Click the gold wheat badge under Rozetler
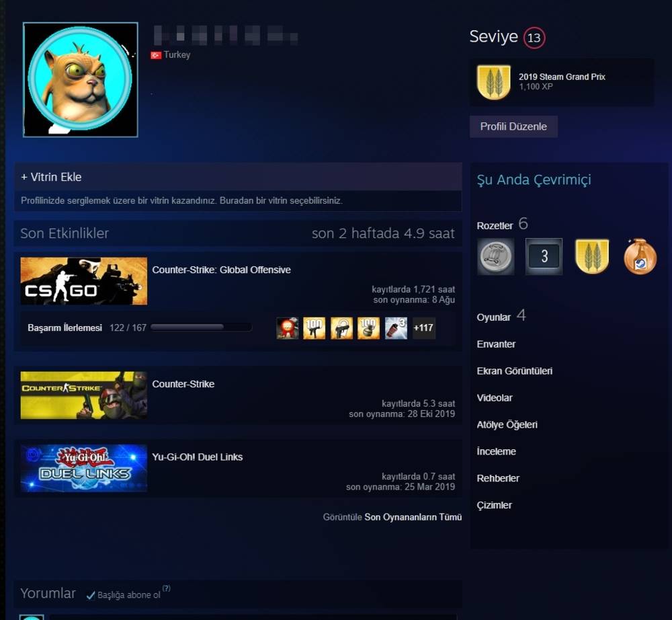The width and height of the screenshot is (672, 620). click(592, 256)
